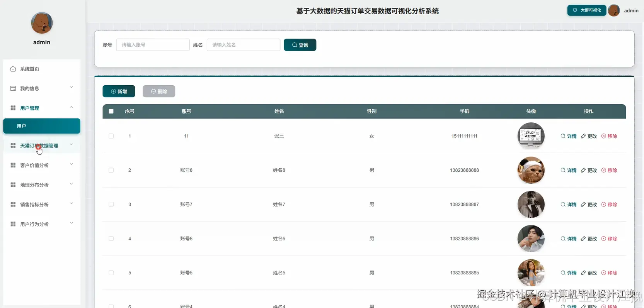Check the row checkbox for 账号6
Image resolution: width=644 pixels, height=308 pixels.
pos(111,239)
